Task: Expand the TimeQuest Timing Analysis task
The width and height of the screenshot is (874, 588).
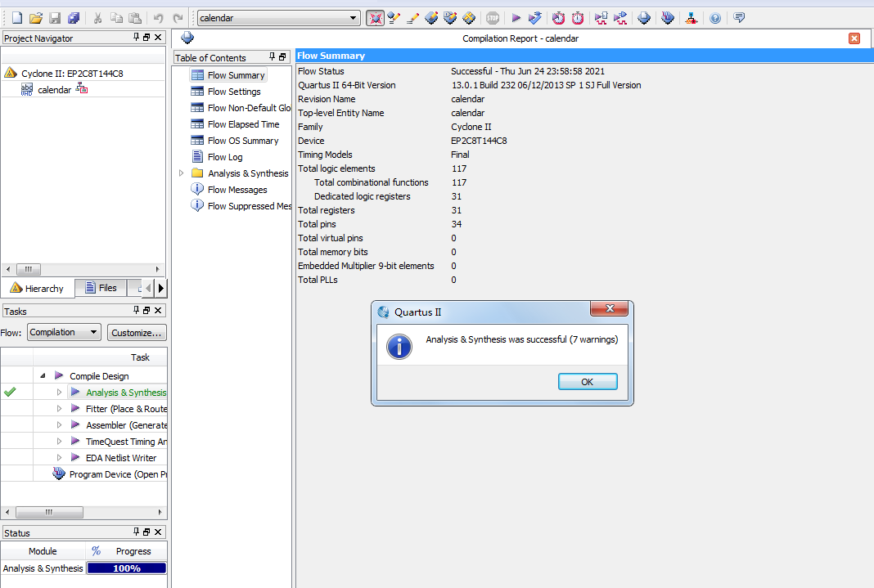Action: tap(59, 441)
